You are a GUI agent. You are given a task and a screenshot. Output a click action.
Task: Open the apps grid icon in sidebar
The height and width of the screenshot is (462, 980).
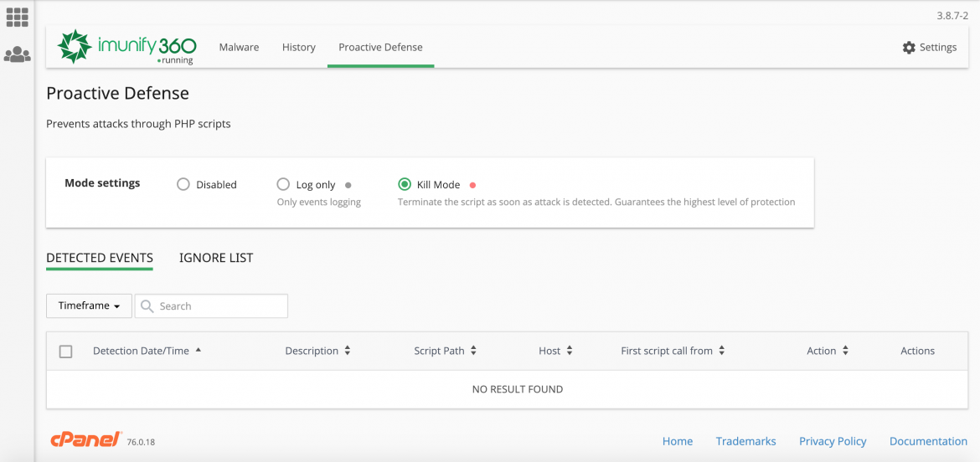[x=17, y=17]
